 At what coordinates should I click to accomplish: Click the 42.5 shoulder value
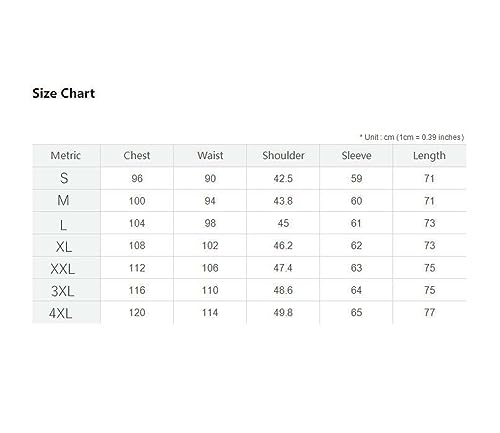(283, 178)
